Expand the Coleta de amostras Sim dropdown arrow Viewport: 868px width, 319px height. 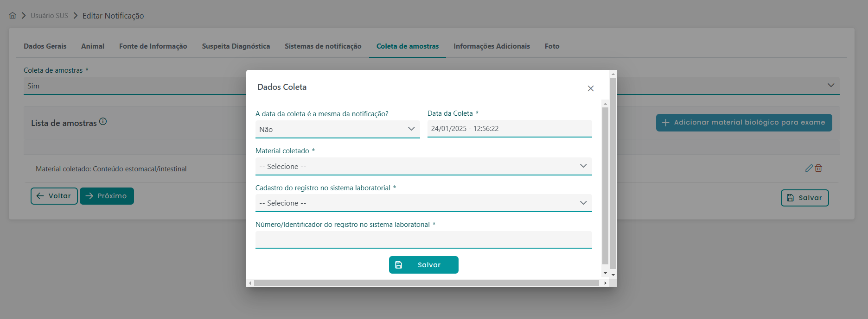pyautogui.click(x=830, y=86)
